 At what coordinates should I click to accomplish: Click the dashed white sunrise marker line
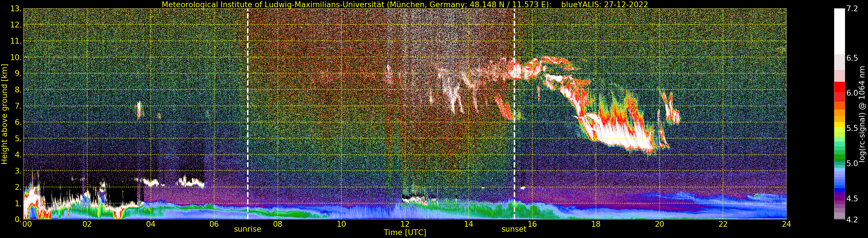point(248,114)
